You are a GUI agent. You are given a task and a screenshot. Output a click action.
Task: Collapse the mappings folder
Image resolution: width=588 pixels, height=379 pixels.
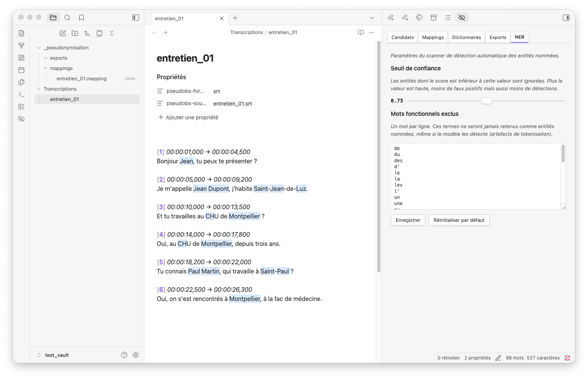45,68
